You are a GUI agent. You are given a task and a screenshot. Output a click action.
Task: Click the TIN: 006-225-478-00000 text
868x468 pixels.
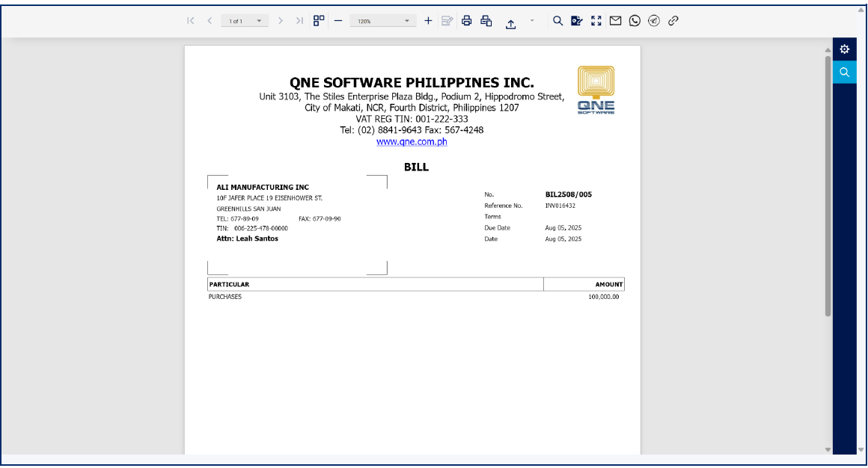point(252,228)
